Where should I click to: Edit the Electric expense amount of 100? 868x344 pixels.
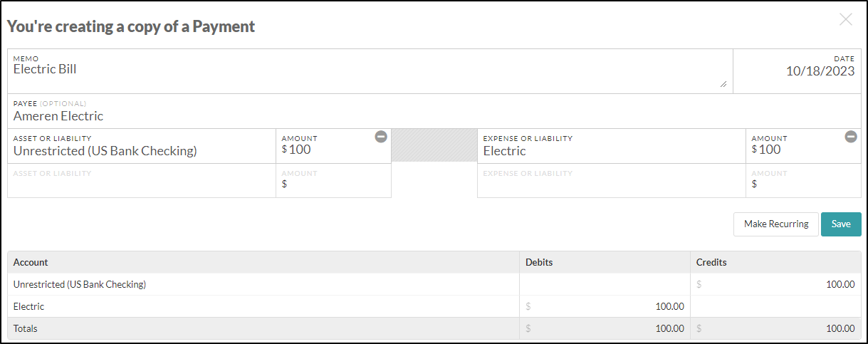click(x=803, y=146)
